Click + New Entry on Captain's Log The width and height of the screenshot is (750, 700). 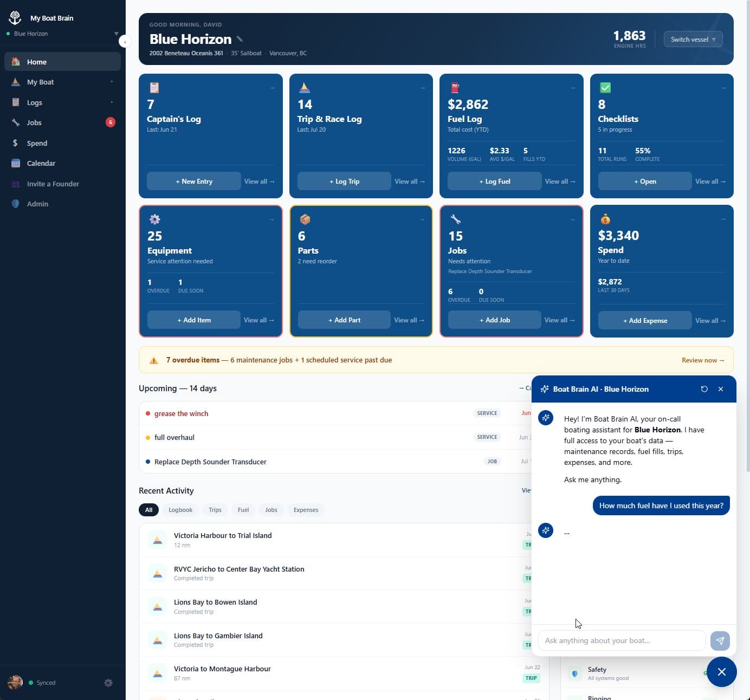tap(194, 182)
